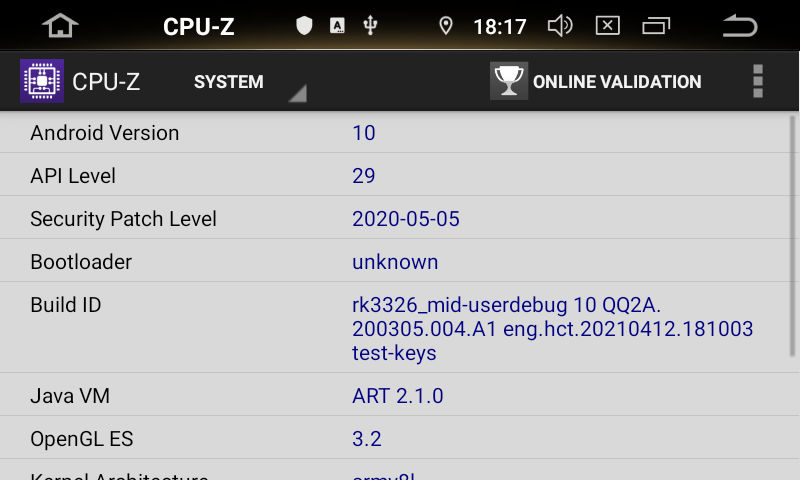Open volume control via the speaker icon
This screenshot has width=800, height=480.
560,26
